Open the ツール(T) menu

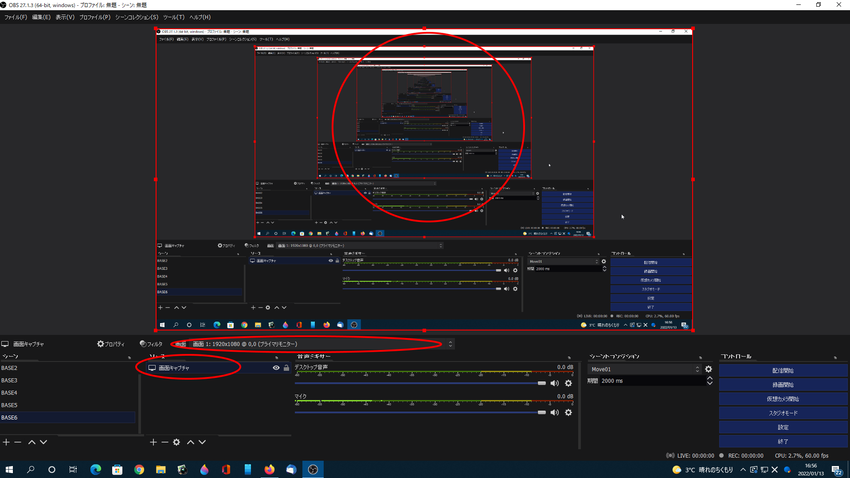tap(173, 17)
